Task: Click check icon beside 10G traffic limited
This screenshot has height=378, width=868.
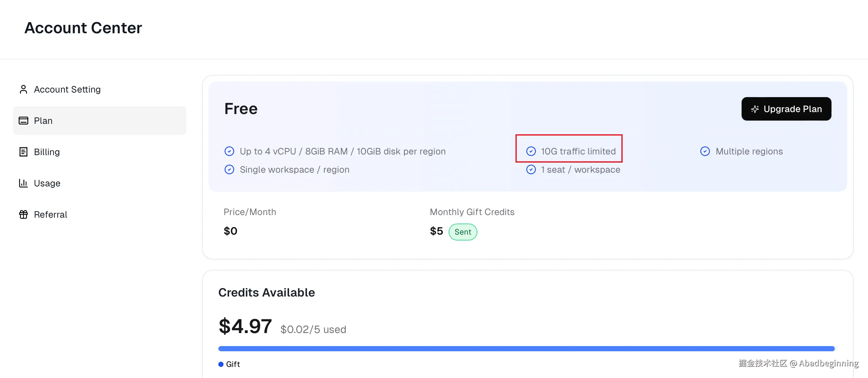Action: pyautogui.click(x=531, y=151)
